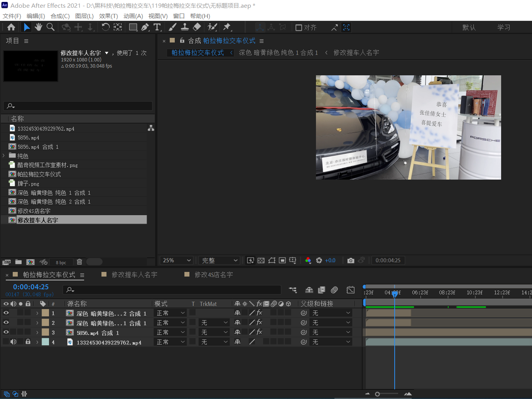Switch to 修改4S店名字 timeline tab

[214, 275]
